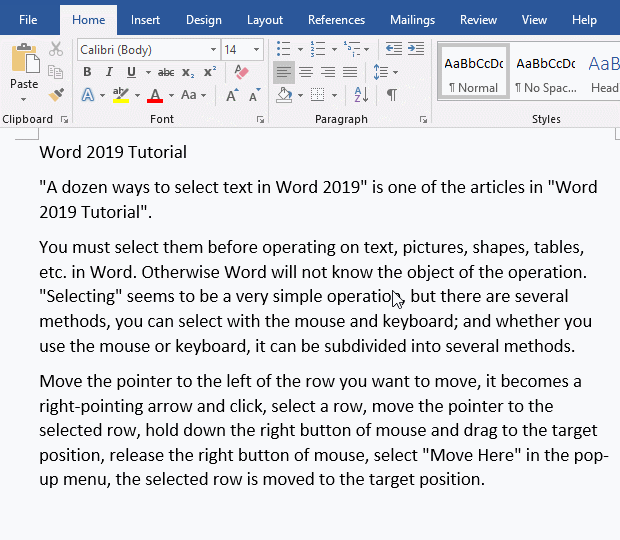Toggle Italic formatting
Image resolution: width=620 pixels, height=540 pixels.
click(x=109, y=72)
